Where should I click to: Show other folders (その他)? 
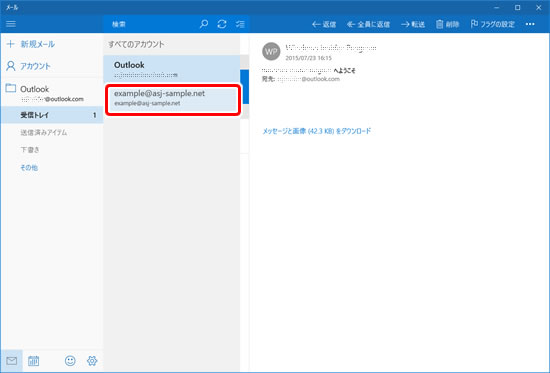[x=29, y=168]
